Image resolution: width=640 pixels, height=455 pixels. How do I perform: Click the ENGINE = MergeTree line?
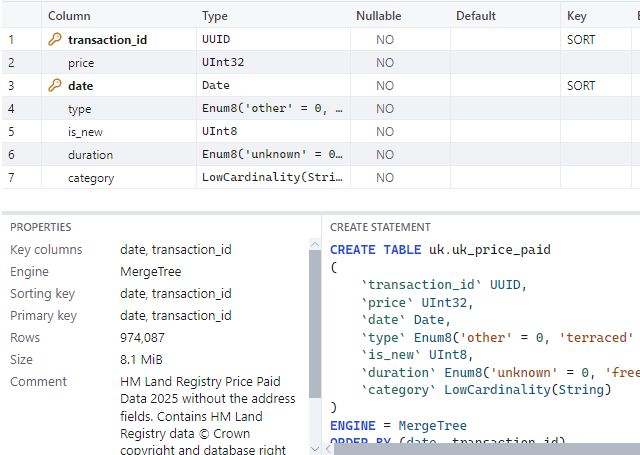tap(398, 426)
